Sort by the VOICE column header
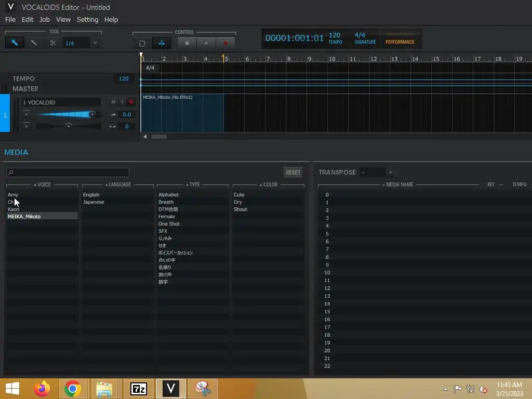This screenshot has height=399, width=532. click(x=42, y=184)
